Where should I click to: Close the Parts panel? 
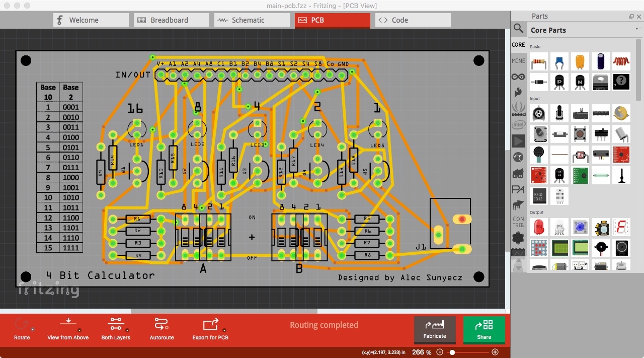click(x=639, y=16)
